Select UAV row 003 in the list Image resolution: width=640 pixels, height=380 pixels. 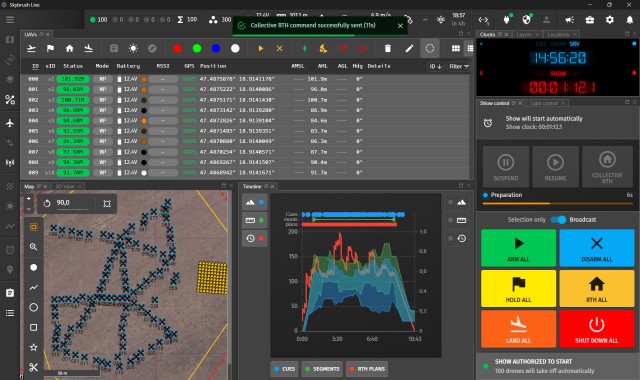(245, 110)
